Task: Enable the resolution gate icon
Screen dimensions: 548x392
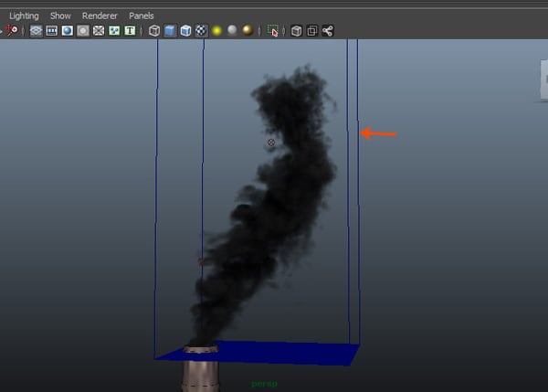Action: 68,30
